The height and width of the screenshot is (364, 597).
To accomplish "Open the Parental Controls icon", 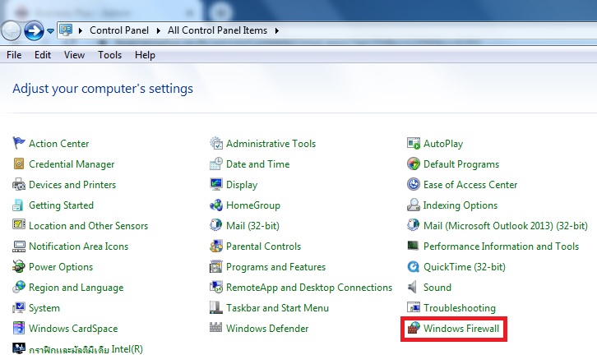I will click(216, 246).
